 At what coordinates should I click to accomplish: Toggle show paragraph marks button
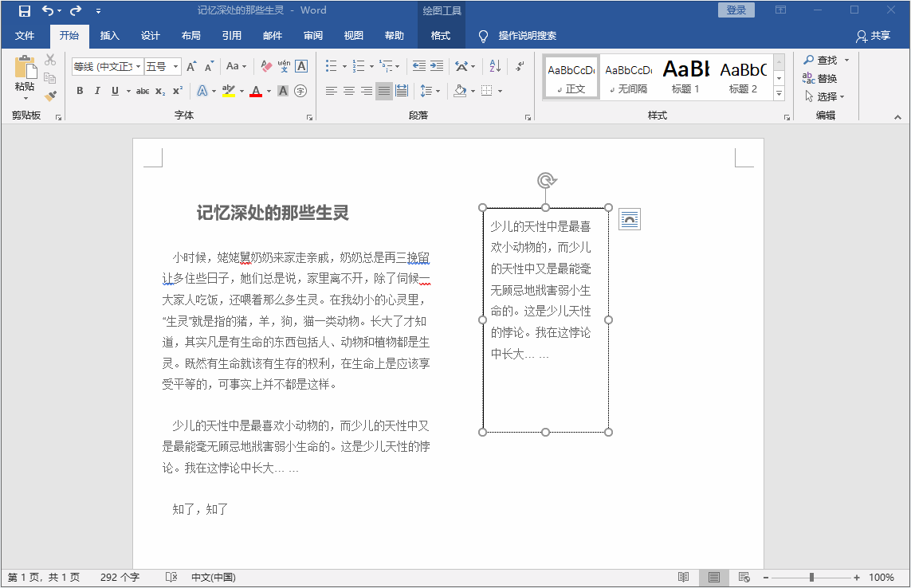click(520, 66)
